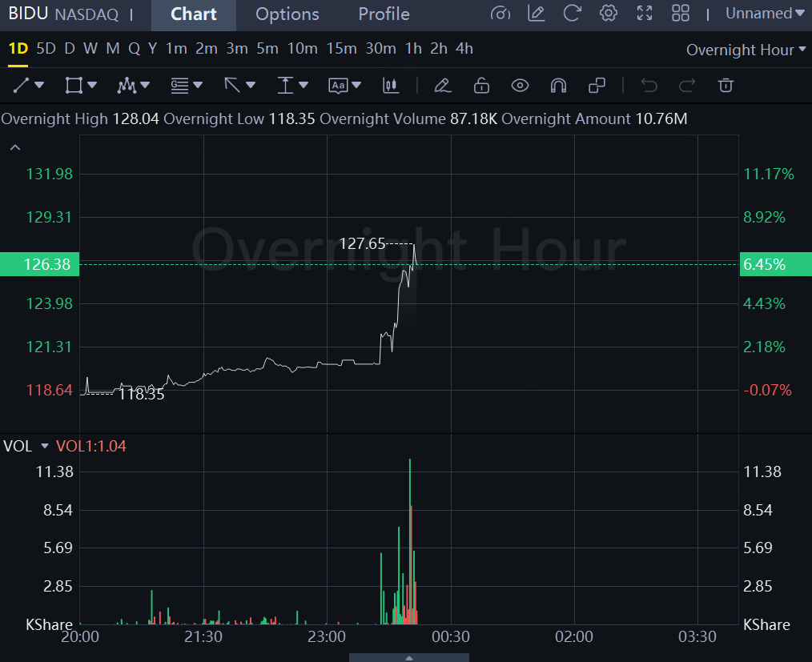Select the text annotation tool
Viewport: 812px width, 662px height.
click(338, 86)
